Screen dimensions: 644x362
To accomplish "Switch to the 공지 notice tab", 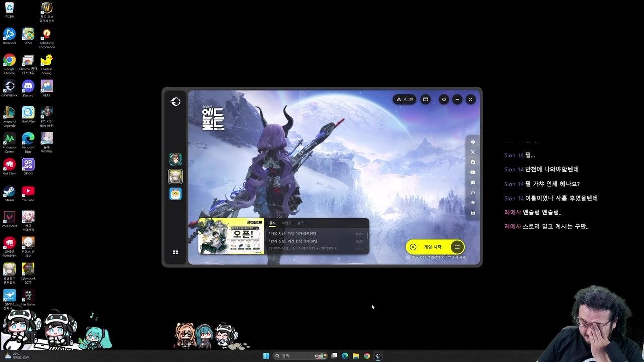I will coord(272,223).
